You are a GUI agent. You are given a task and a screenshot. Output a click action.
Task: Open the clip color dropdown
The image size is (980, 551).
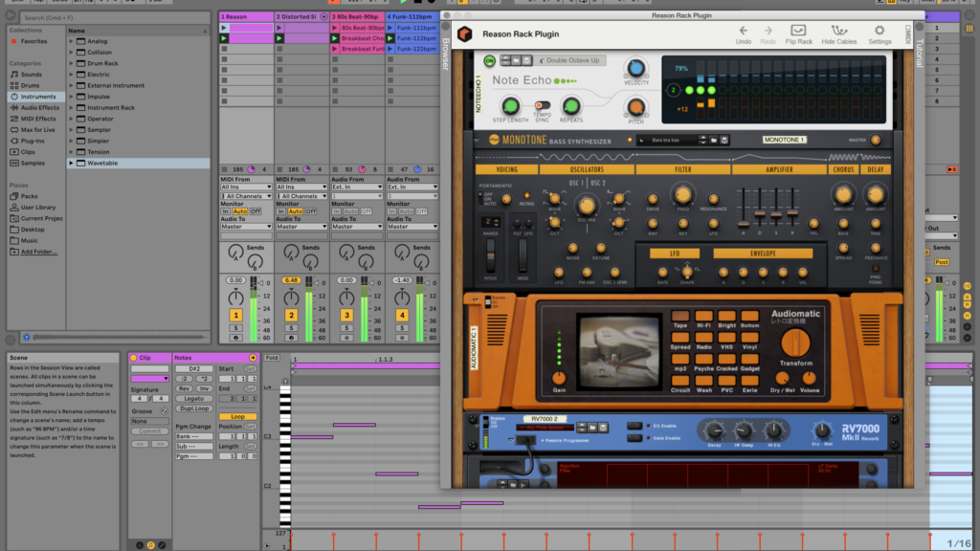click(149, 379)
